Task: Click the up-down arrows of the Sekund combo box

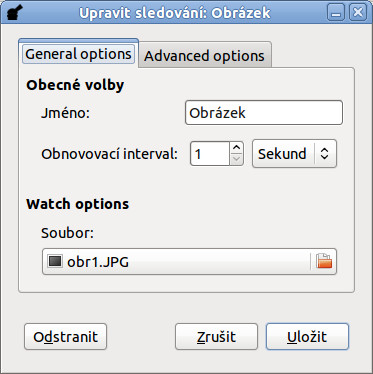Action: point(324,154)
